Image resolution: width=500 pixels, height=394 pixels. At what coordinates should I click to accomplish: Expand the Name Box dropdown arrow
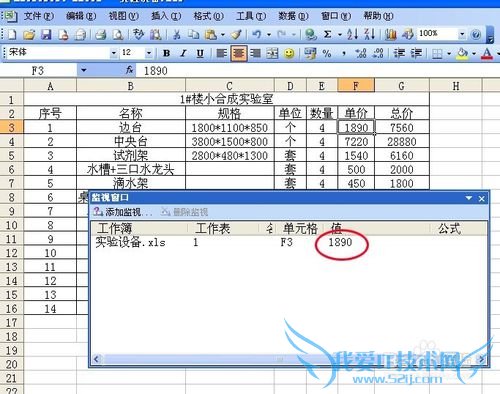83,70
